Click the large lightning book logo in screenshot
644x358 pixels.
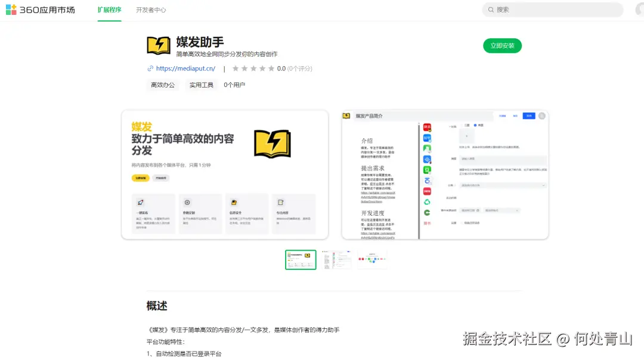(273, 144)
